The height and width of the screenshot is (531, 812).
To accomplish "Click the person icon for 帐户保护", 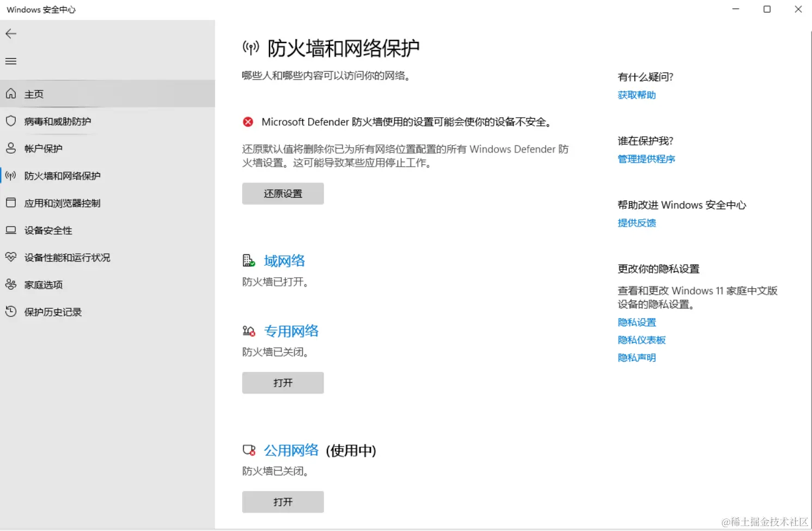I will pos(11,148).
